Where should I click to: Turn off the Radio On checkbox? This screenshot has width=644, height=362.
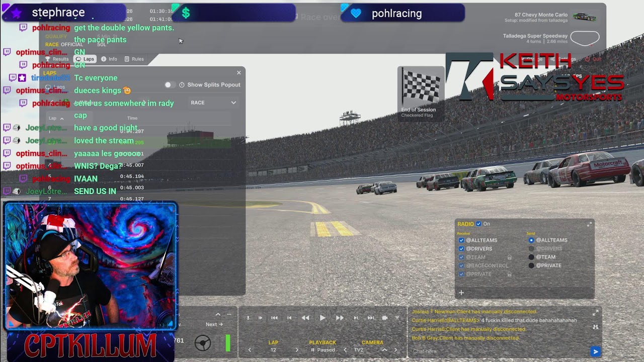click(478, 224)
